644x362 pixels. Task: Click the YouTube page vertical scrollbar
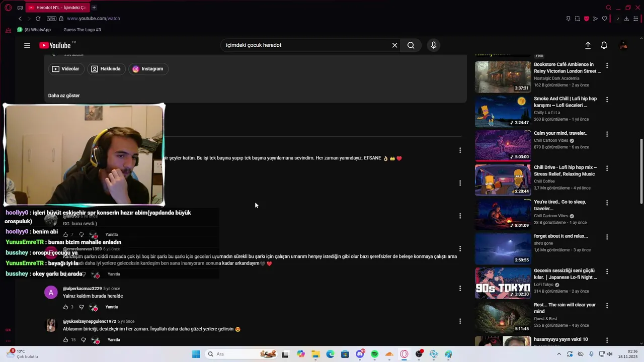[x=641, y=171]
